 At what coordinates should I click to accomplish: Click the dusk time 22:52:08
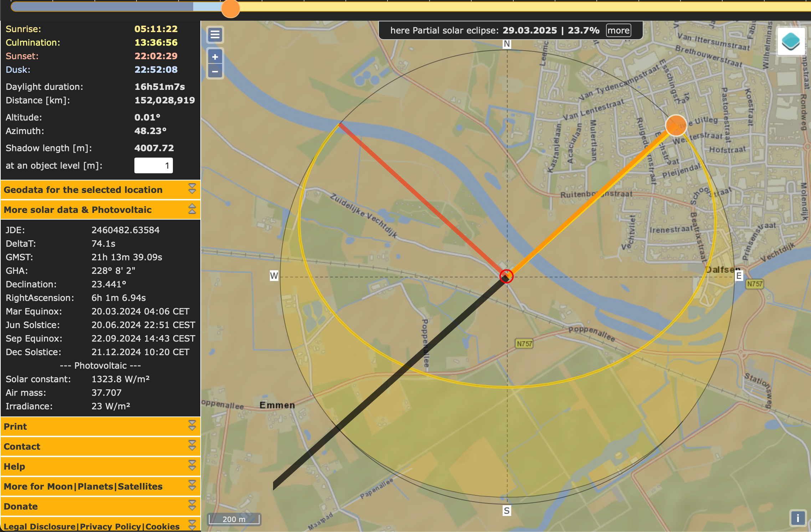click(x=156, y=70)
